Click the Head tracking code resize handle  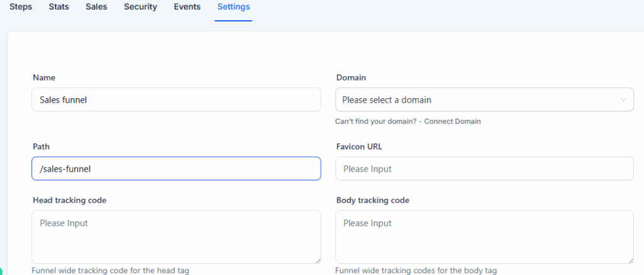318,260
